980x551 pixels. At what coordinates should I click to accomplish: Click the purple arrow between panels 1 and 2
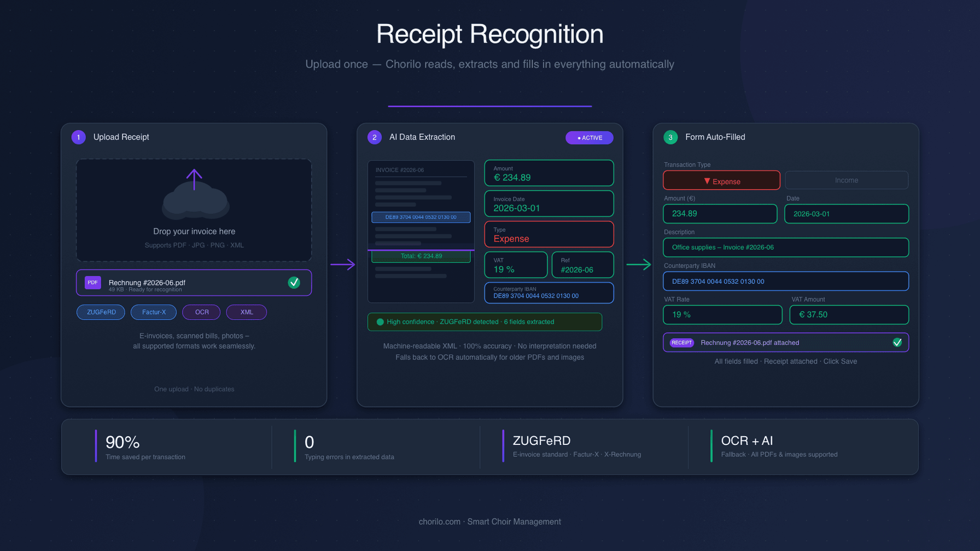pos(343,265)
